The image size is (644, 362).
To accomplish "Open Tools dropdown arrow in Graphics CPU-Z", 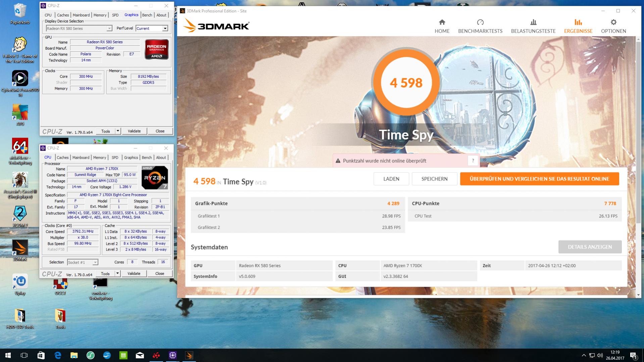I will (118, 131).
